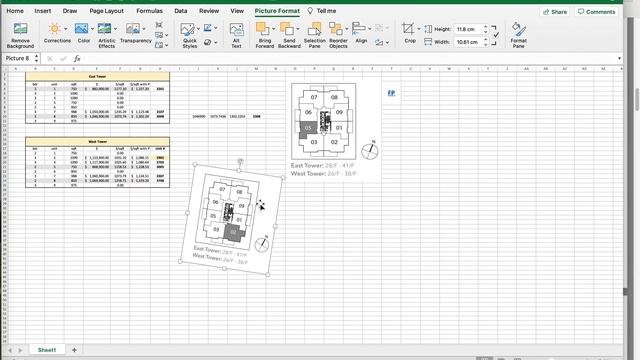
Task: Click the Transparency icon
Action: pos(133,29)
